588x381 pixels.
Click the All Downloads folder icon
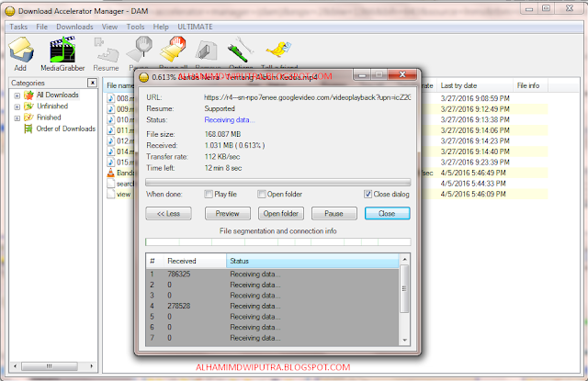(x=28, y=95)
